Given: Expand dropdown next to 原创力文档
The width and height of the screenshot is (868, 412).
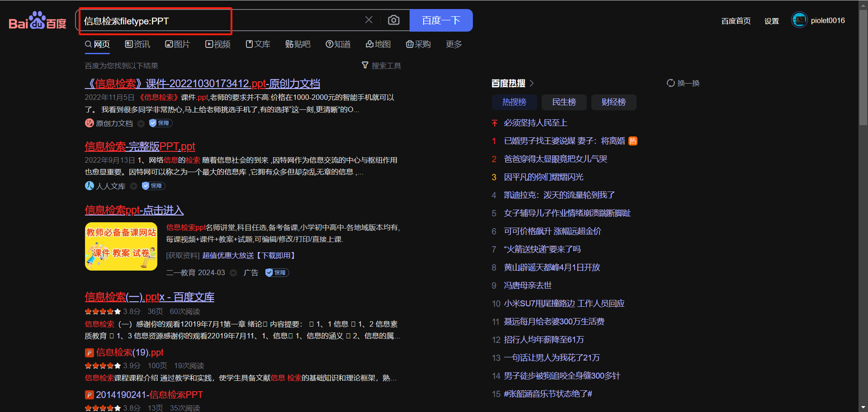Looking at the screenshot, I should pos(141,123).
